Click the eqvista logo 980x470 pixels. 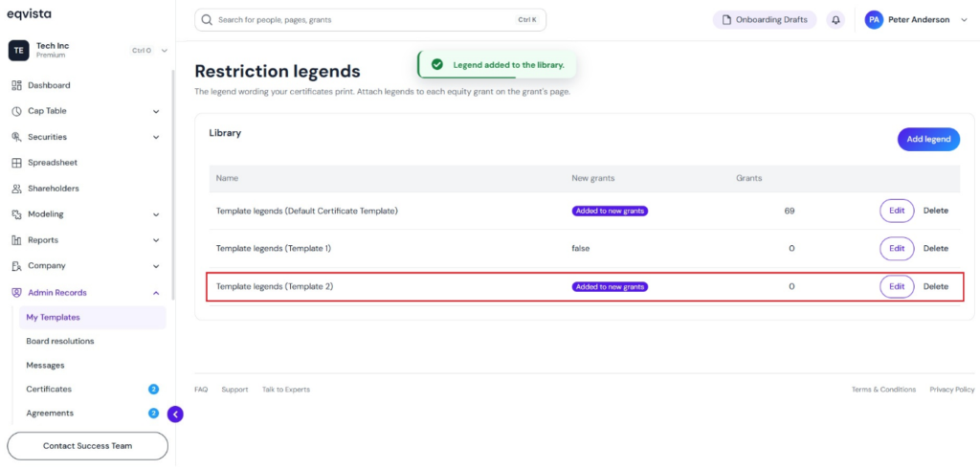(30, 13)
